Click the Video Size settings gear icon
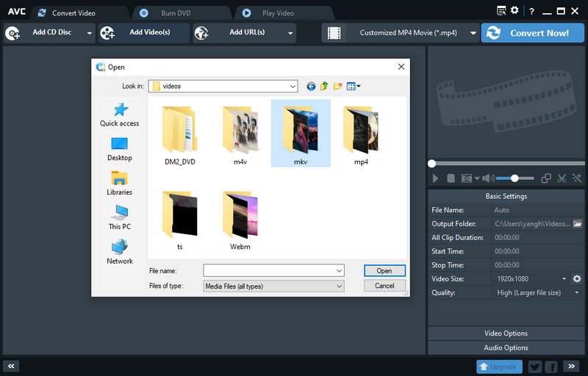The width and height of the screenshot is (588, 376). [577, 278]
